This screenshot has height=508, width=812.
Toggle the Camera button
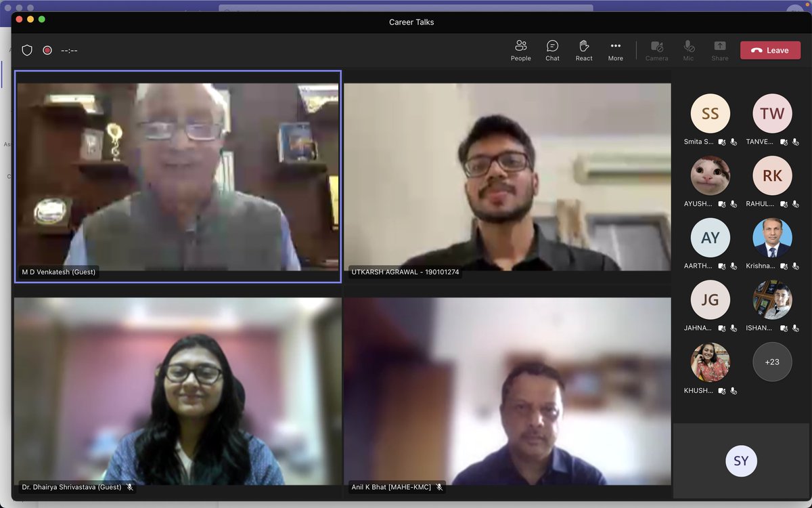pyautogui.click(x=656, y=51)
